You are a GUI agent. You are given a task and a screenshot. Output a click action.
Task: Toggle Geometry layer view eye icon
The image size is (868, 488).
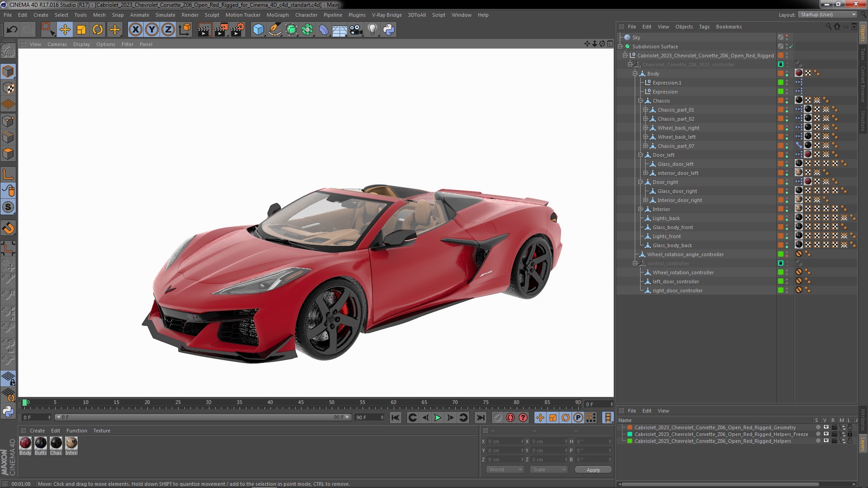click(x=826, y=427)
